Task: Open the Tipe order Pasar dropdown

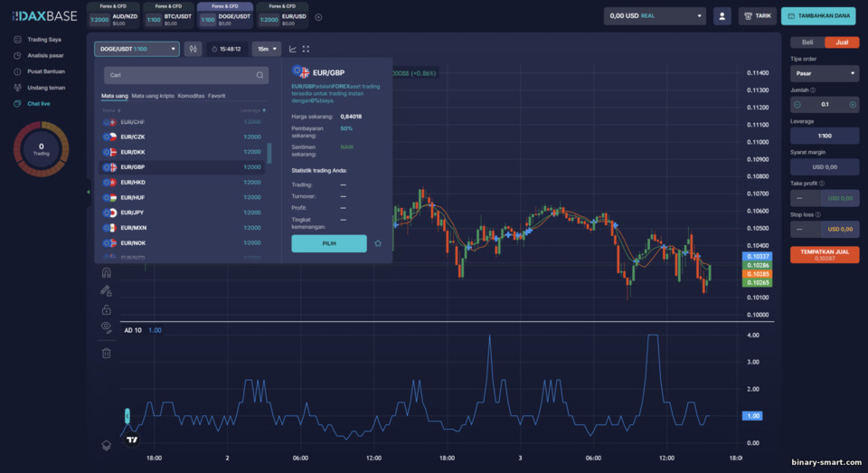Action: coord(825,73)
